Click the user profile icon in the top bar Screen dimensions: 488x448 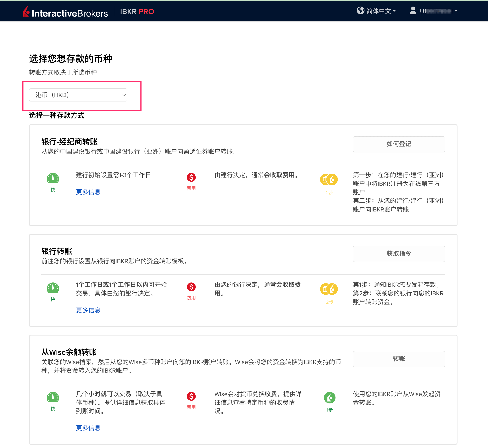[x=413, y=11]
